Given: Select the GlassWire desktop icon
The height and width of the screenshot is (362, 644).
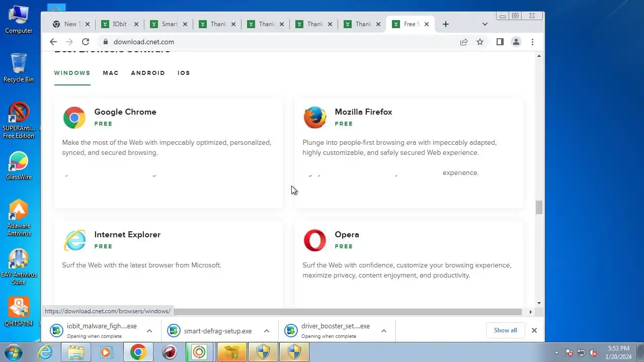Looking at the screenshot, I should click(19, 166).
